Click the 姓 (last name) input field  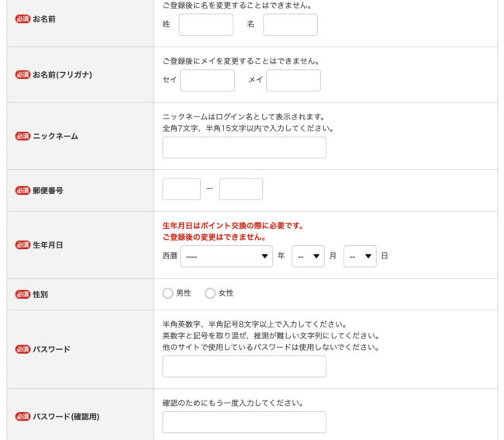pos(206,25)
